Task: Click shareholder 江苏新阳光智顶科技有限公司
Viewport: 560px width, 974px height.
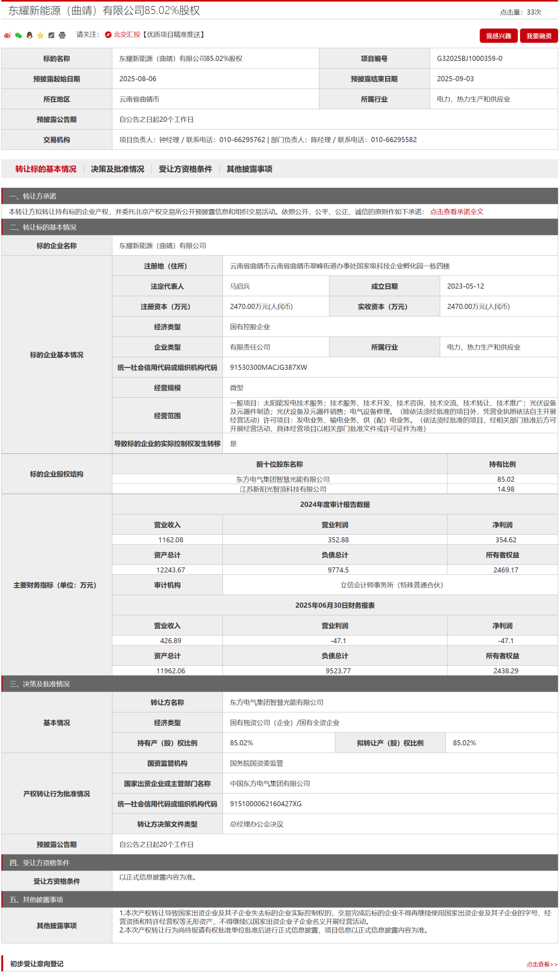Action: point(283,489)
